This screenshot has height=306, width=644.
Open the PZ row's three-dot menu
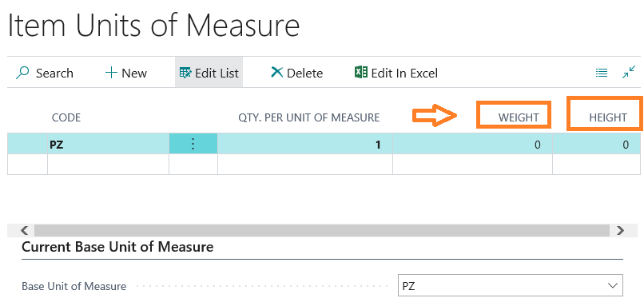(x=193, y=144)
